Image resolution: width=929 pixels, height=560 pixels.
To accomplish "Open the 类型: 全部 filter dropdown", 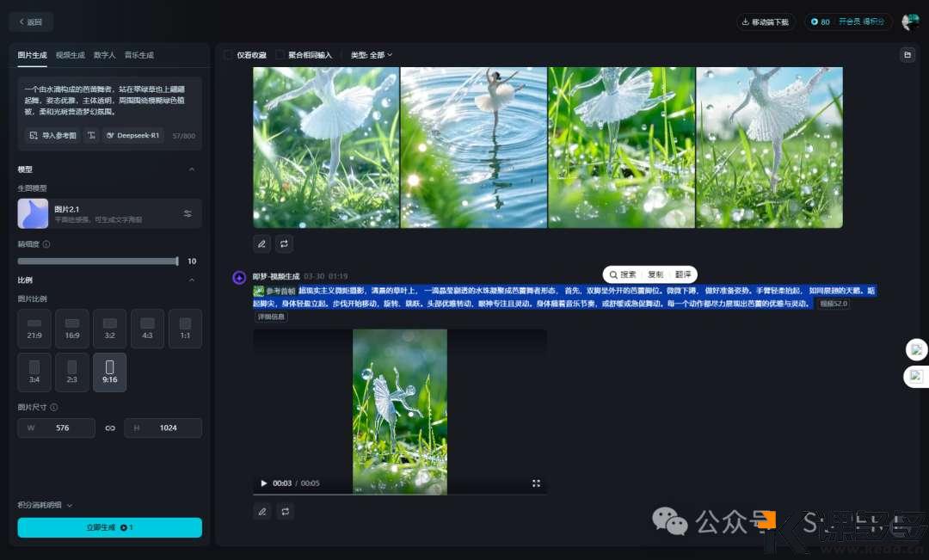I will point(372,55).
